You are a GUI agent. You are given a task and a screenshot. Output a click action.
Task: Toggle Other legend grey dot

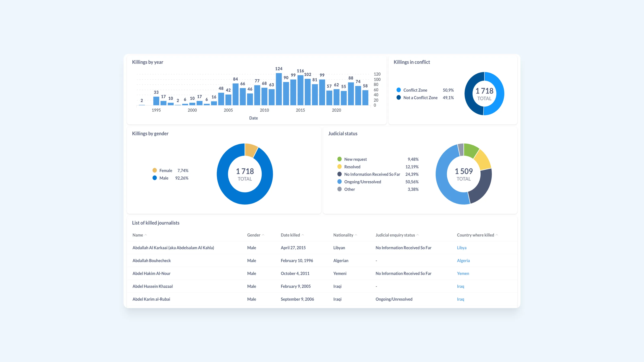(339, 189)
